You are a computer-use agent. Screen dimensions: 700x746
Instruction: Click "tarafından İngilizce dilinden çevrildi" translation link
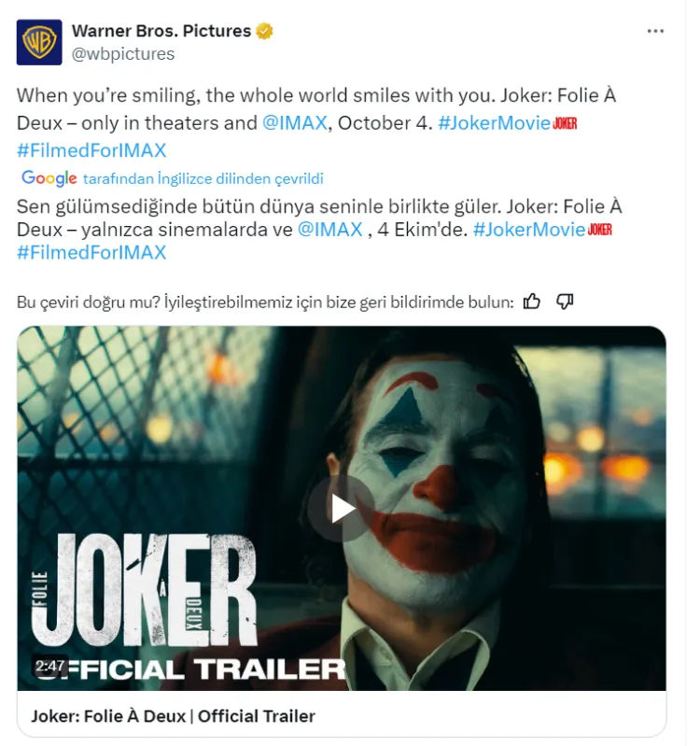[x=203, y=178]
